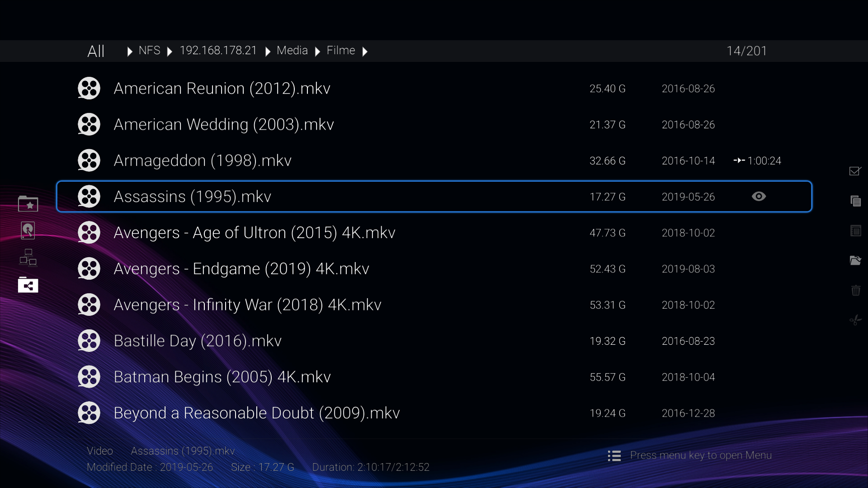Click the Open folder icon on right
Screen dimensions: 868x488
[855, 260]
